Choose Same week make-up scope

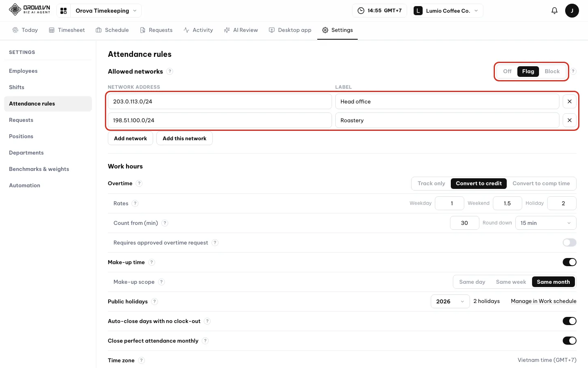click(x=511, y=282)
